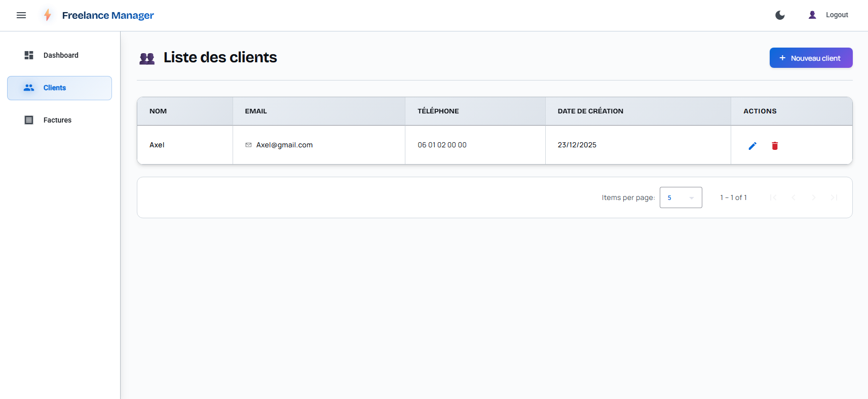868x399 pixels.
Task: Delete client Axel with trash icon
Action: pos(775,146)
